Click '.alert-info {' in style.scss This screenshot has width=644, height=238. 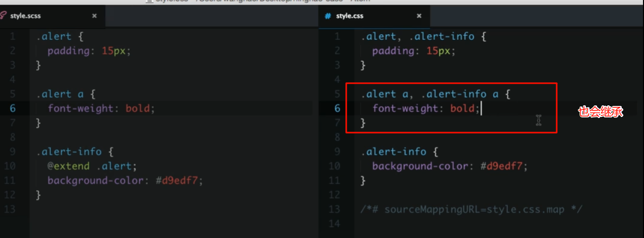point(76,151)
